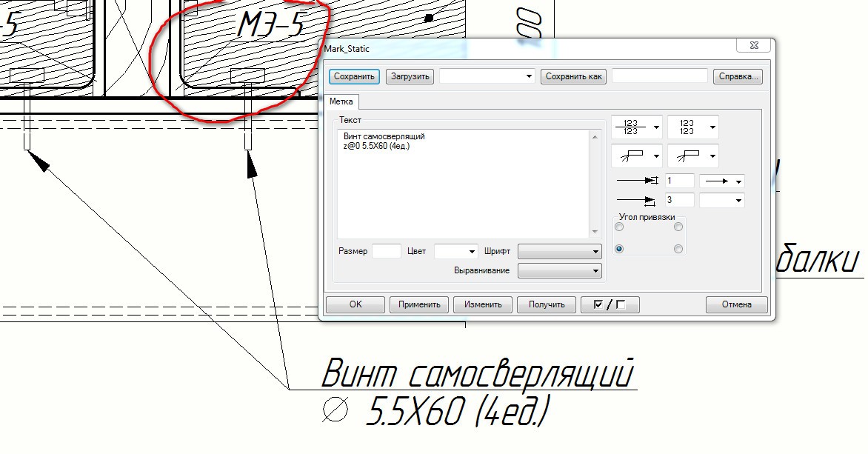Click the Сохранить button
Screen dimensions: 868x454
click(354, 76)
